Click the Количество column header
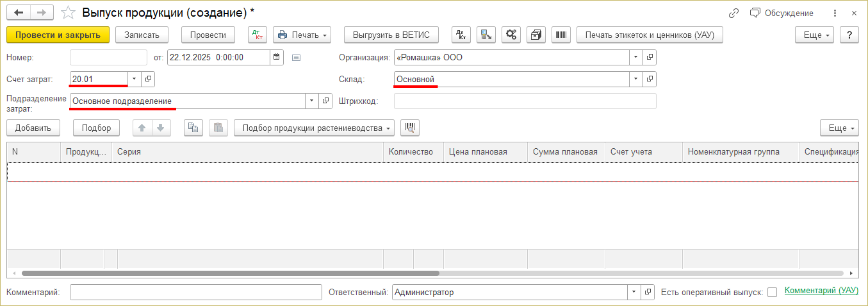Screen dimensions: 868x306 pyautogui.click(x=413, y=152)
